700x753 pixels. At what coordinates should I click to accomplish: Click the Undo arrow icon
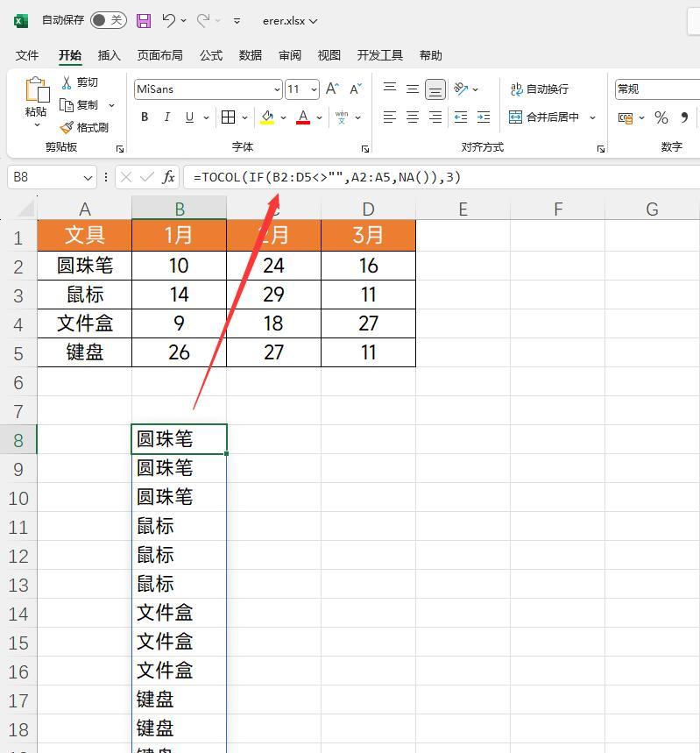coord(168,21)
